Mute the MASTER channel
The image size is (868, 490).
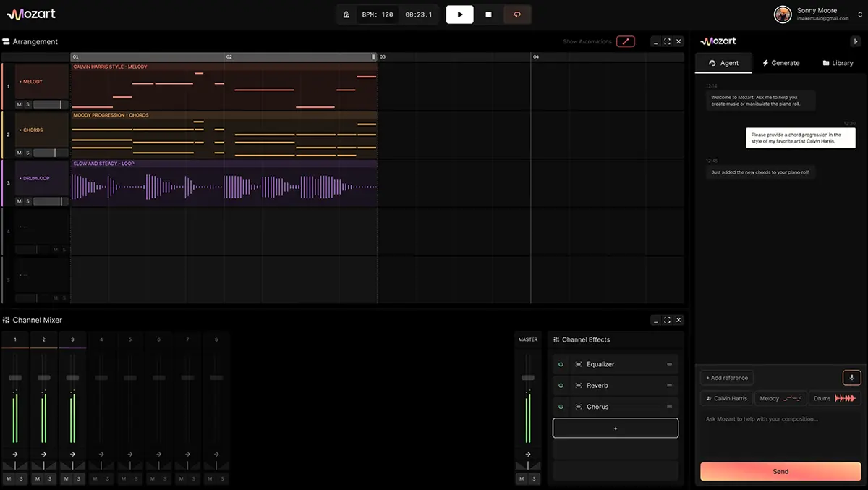(522, 479)
